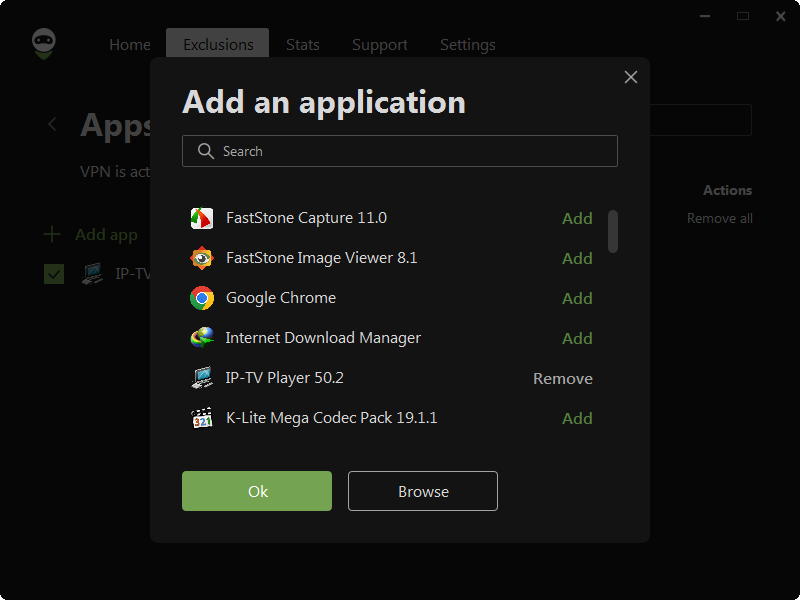Screen dimensions: 800x600
Task: Add Internet Download Manager to exclusions
Action: coord(577,338)
